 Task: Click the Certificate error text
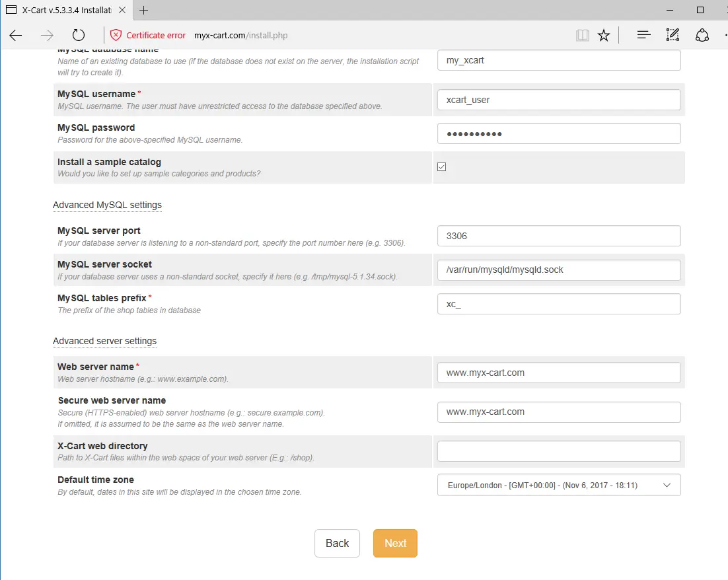[155, 35]
